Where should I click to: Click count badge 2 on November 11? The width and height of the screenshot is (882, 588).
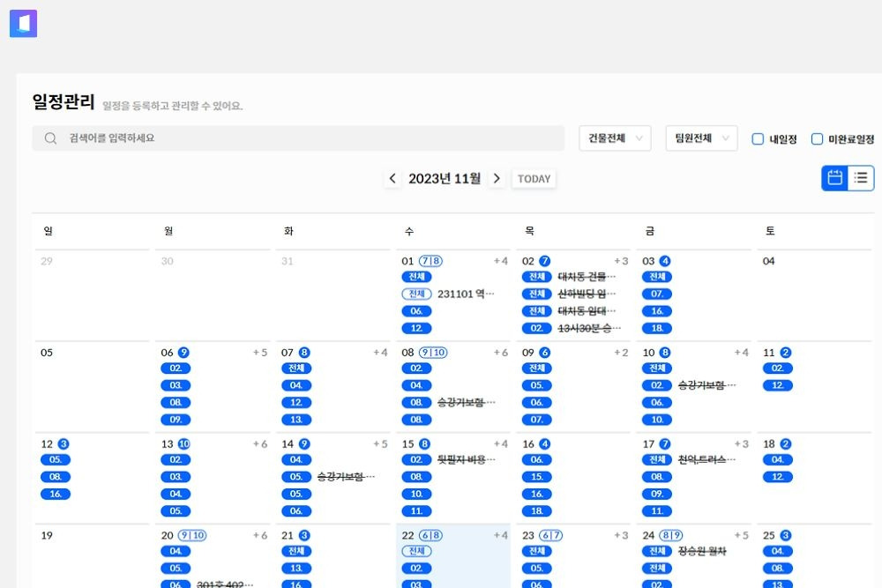[x=786, y=353]
